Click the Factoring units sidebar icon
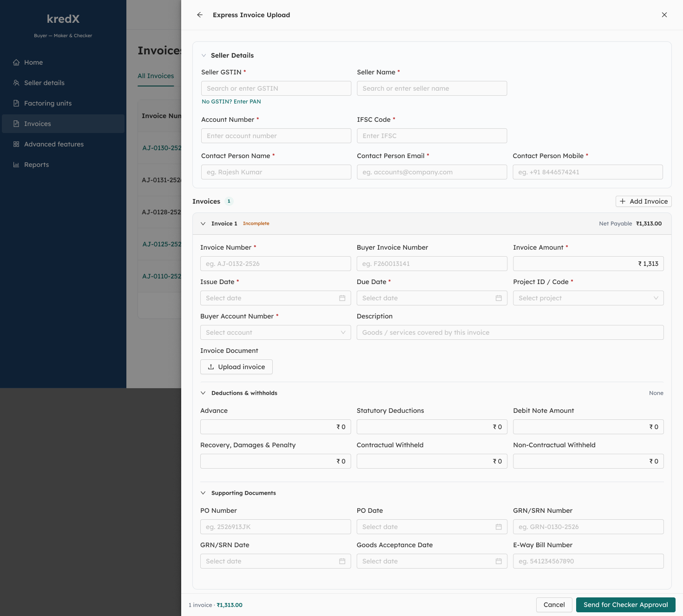683x616 pixels. (16, 103)
